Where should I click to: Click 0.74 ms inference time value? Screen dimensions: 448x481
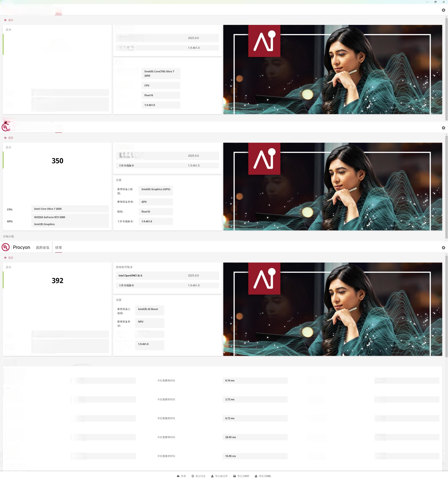point(255,380)
